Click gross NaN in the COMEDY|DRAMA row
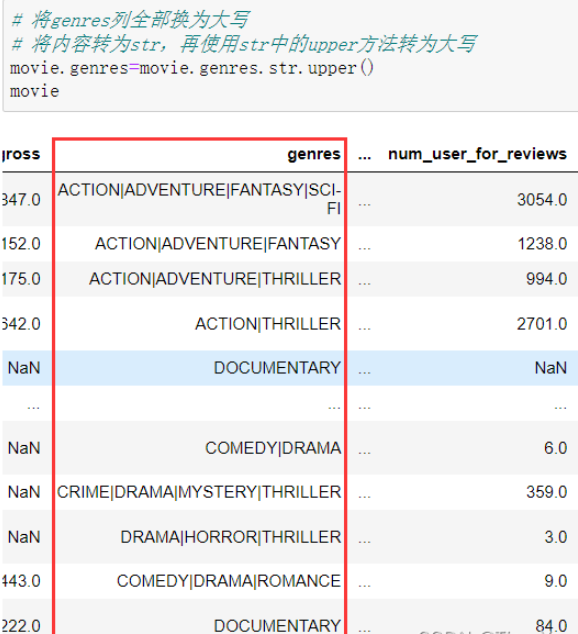Screen dimensions: 578x634 (24, 448)
